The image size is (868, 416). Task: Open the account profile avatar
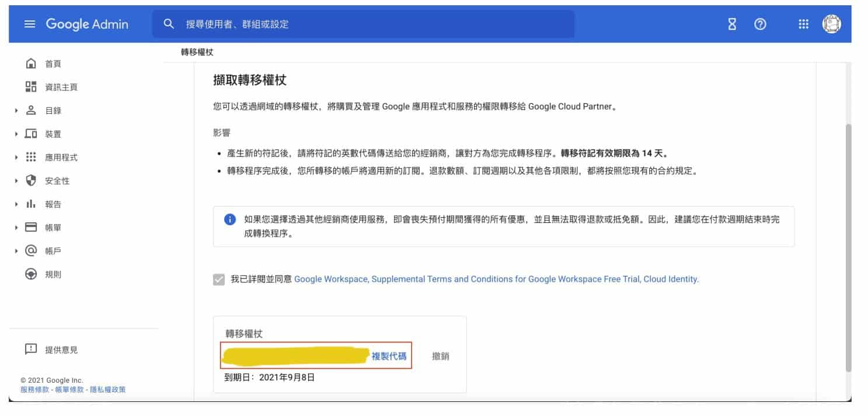(831, 24)
